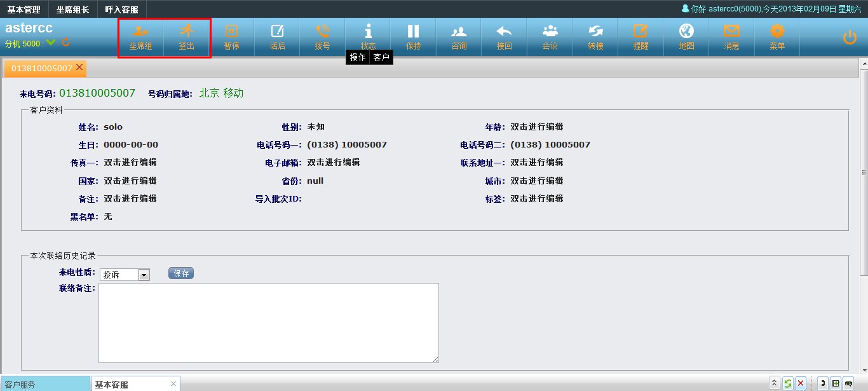Click the 签出 sign-out toolbar icon
The width and height of the screenshot is (868, 391).
186,37
